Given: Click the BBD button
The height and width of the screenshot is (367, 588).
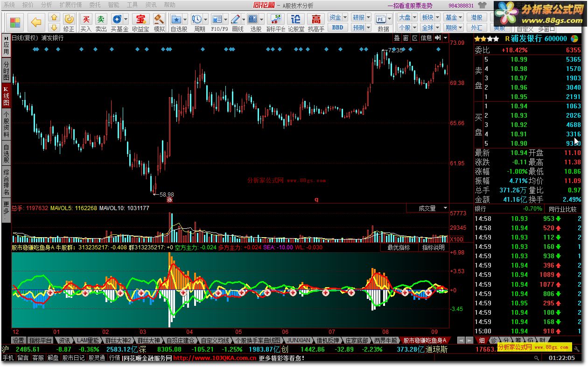Looking at the screenshot, I should (x=338, y=28).
